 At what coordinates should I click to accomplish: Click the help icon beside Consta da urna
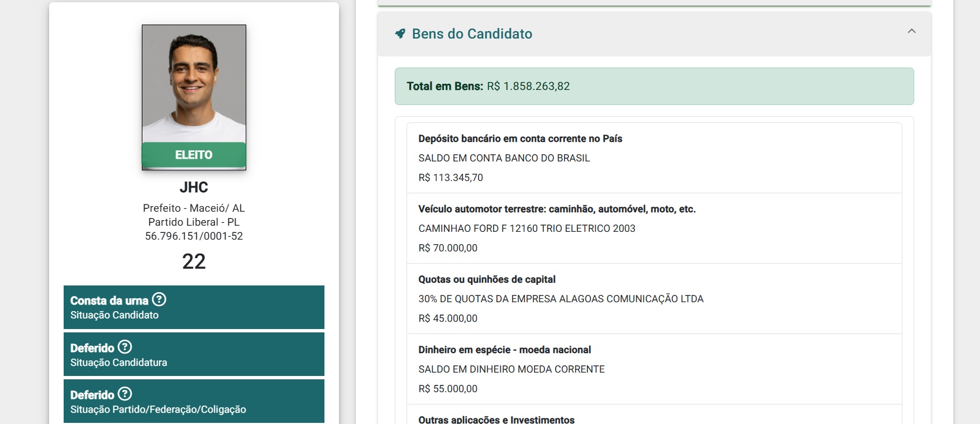click(x=159, y=300)
